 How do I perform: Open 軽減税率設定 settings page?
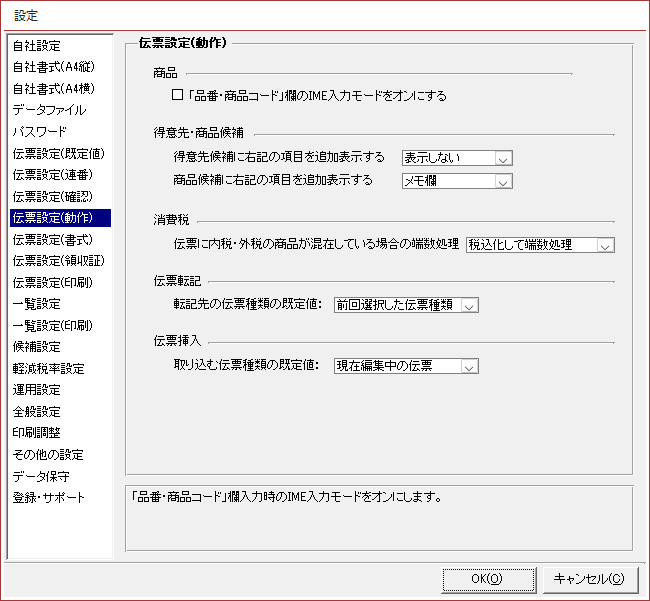48,368
